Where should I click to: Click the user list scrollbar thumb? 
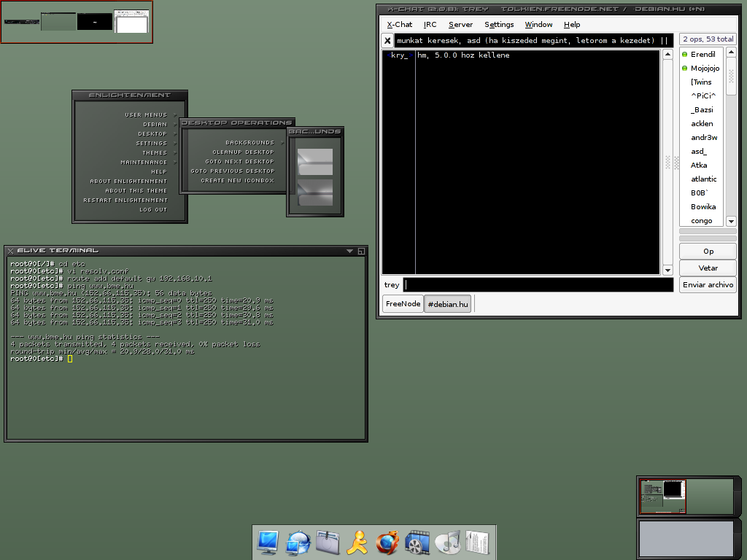[x=731, y=76]
